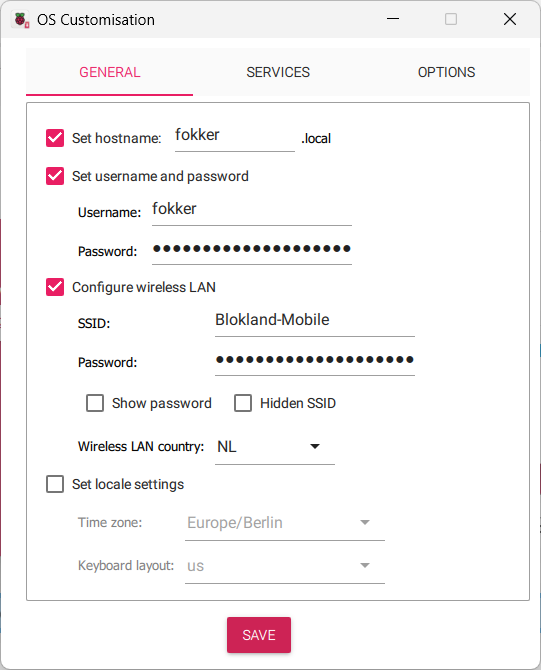Enable Set locale settings checkbox
The height and width of the screenshot is (670, 541).
[x=55, y=484]
